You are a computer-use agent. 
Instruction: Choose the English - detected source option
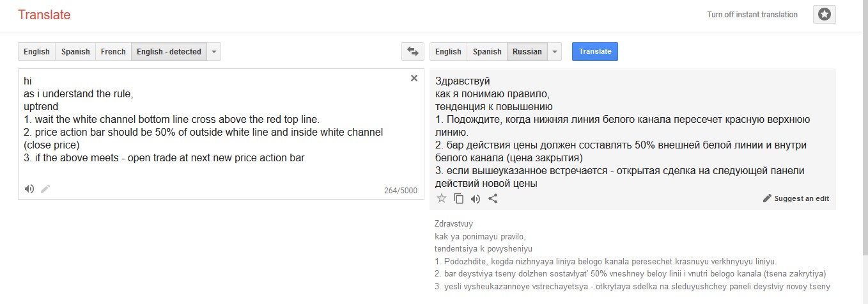169,52
